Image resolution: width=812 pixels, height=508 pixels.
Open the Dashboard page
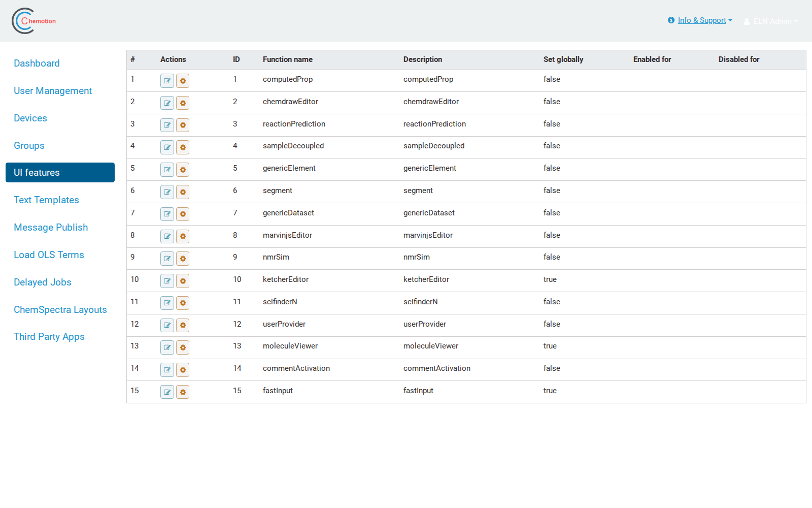click(37, 63)
